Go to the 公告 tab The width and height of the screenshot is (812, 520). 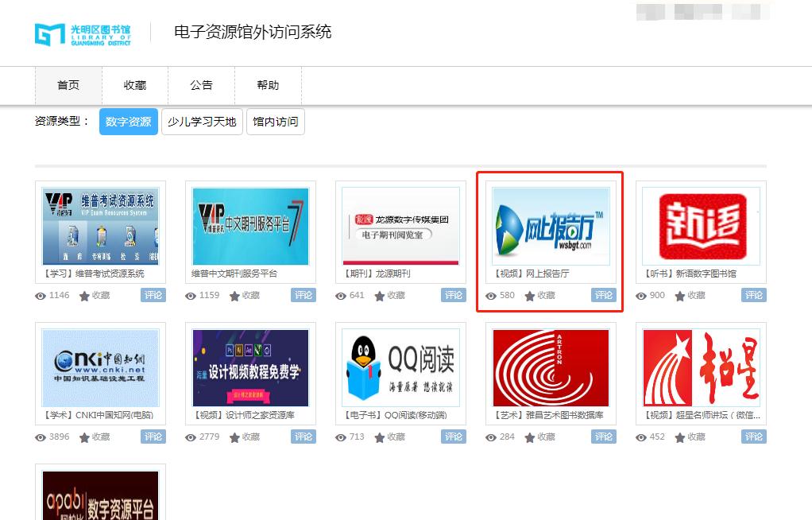tap(201, 85)
